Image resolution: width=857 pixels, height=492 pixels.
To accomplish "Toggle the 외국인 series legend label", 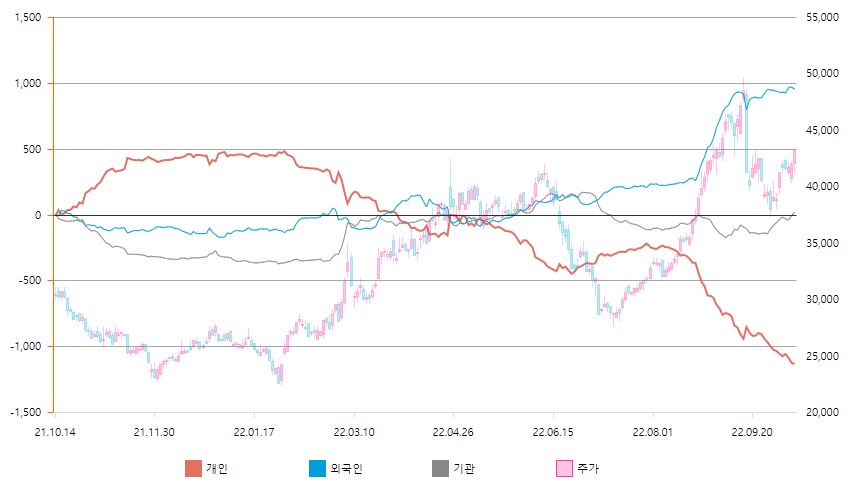I will tap(346, 468).
